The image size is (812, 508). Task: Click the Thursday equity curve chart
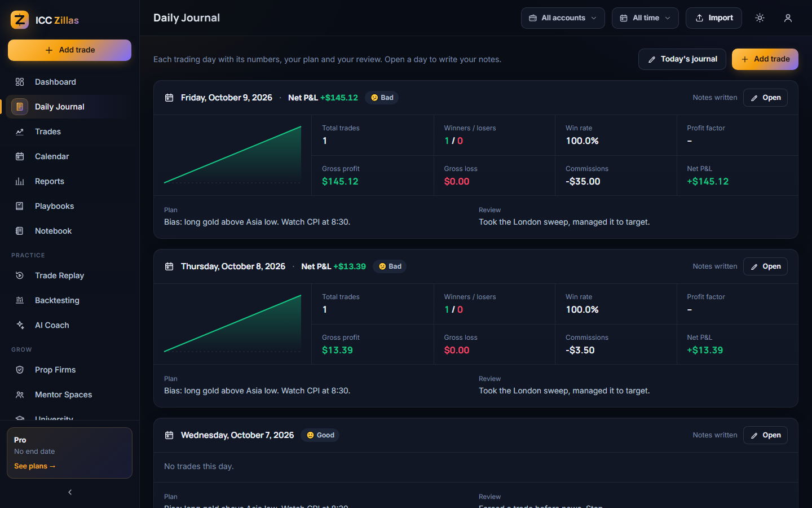[232, 324]
